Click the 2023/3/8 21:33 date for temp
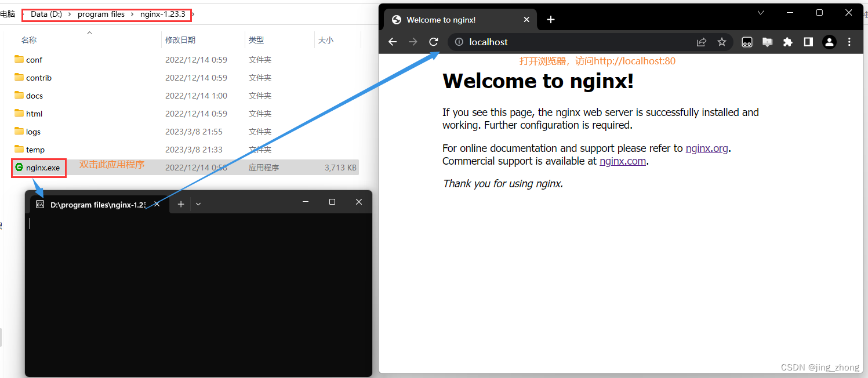Viewport: 868px width, 378px height. click(x=194, y=150)
